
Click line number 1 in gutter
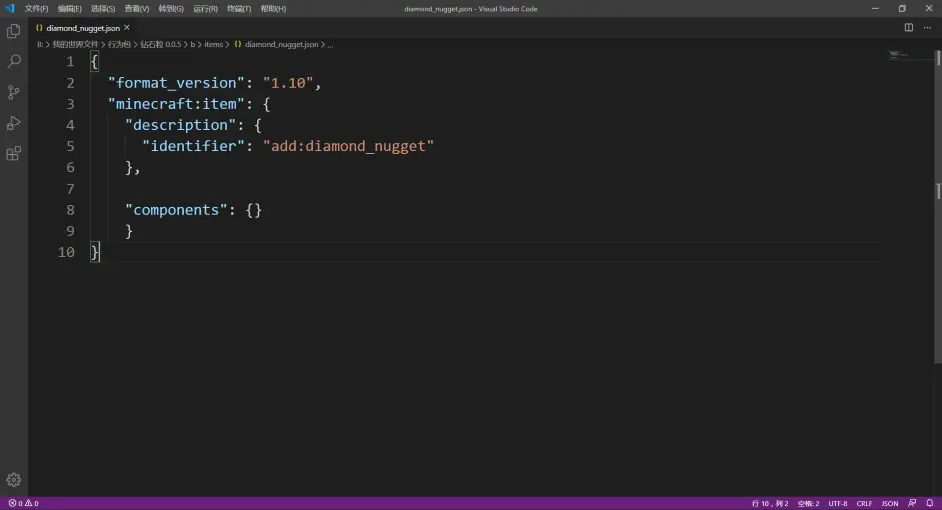(x=70, y=61)
